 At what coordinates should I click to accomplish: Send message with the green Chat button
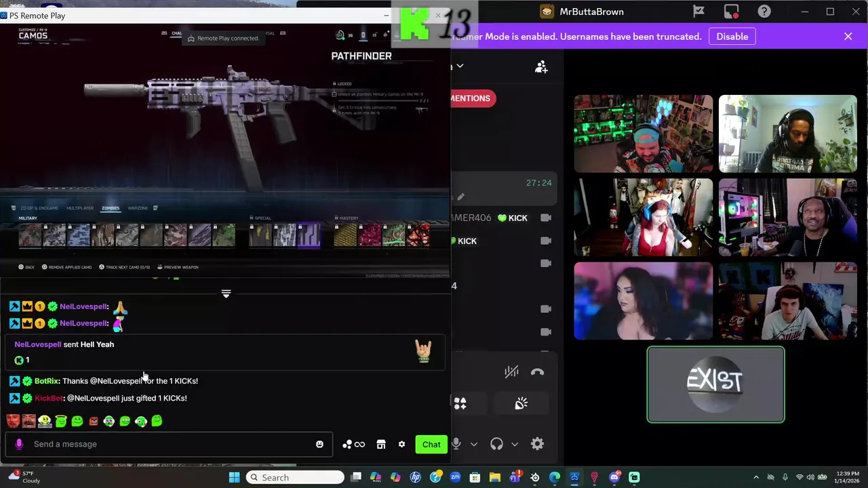(x=431, y=444)
